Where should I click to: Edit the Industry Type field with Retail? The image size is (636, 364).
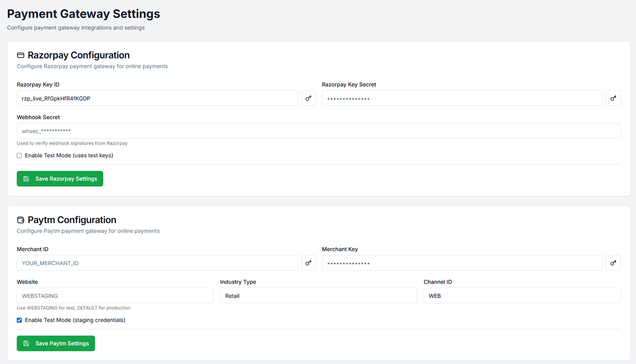[x=318, y=296]
